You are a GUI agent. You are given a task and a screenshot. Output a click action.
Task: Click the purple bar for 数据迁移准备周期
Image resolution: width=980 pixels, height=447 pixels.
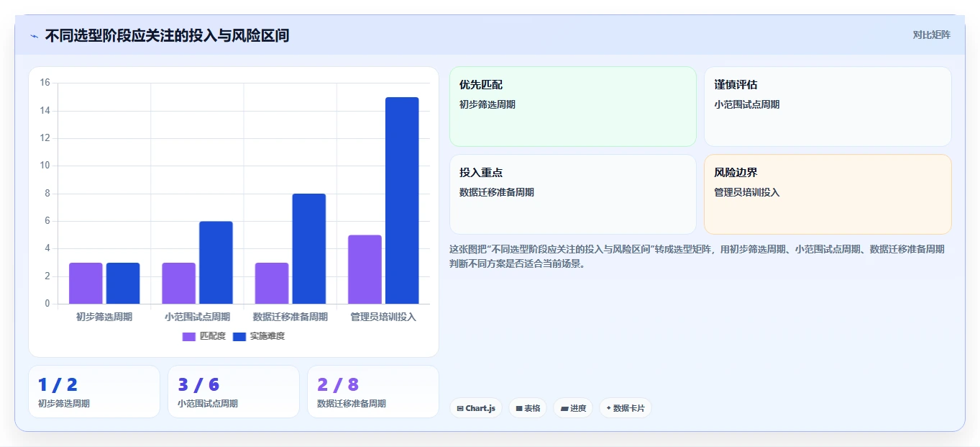point(272,284)
